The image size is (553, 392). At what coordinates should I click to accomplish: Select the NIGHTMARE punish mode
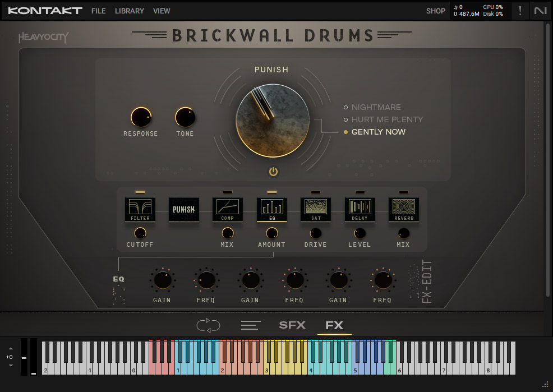pos(372,107)
